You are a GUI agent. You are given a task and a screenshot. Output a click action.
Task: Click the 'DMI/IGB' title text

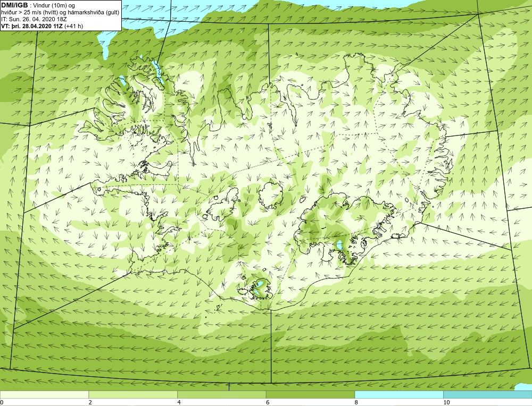click(x=14, y=5)
